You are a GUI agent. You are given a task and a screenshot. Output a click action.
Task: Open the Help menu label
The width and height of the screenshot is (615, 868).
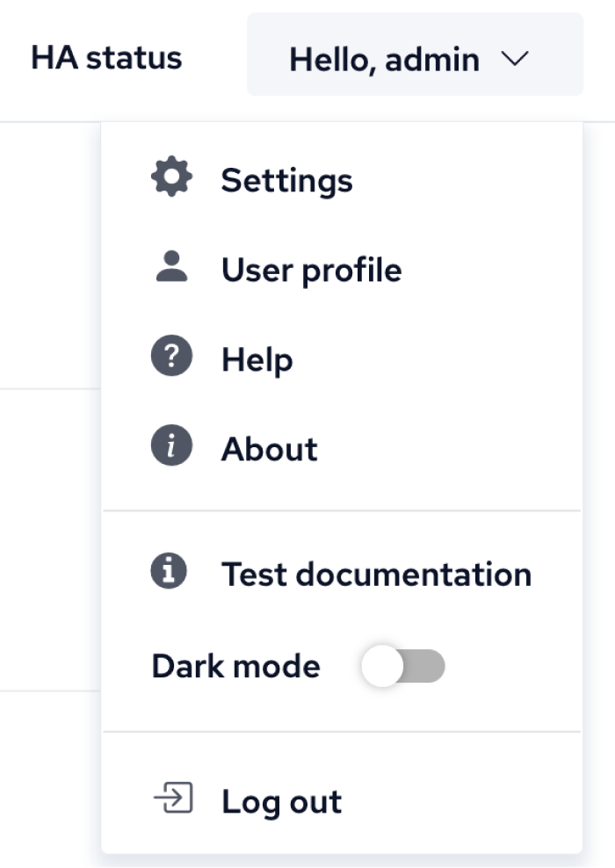click(x=257, y=359)
